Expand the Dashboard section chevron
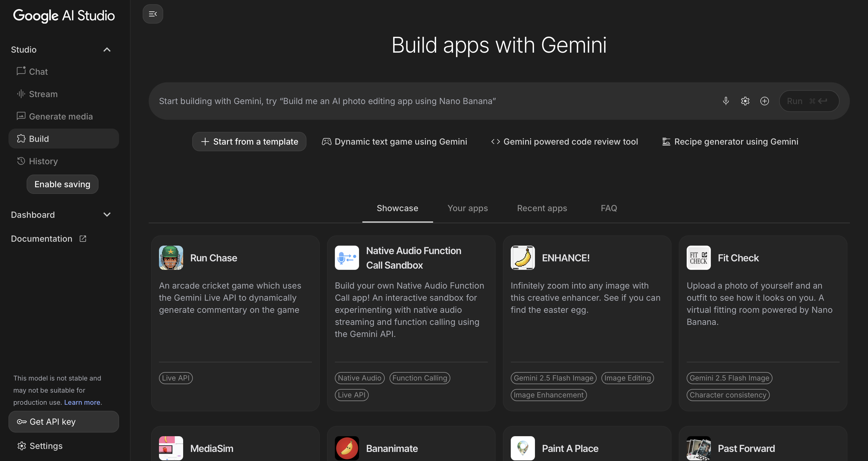The height and width of the screenshot is (461, 868). (x=107, y=214)
